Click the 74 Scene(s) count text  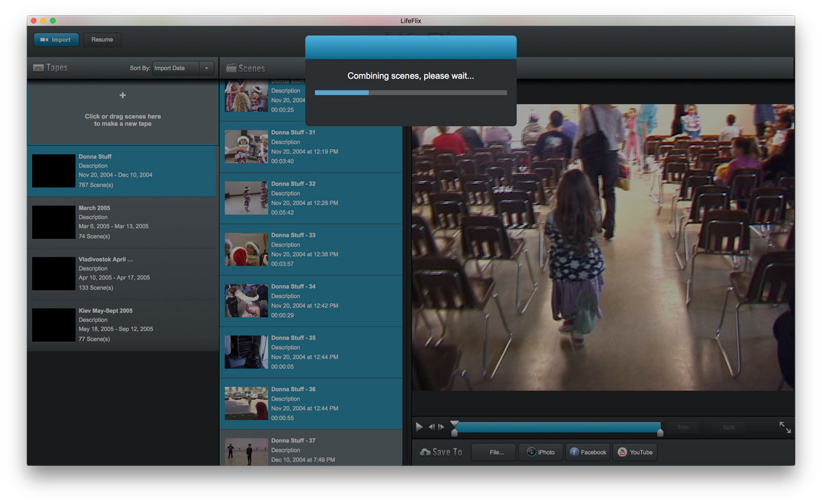point(95,236)
